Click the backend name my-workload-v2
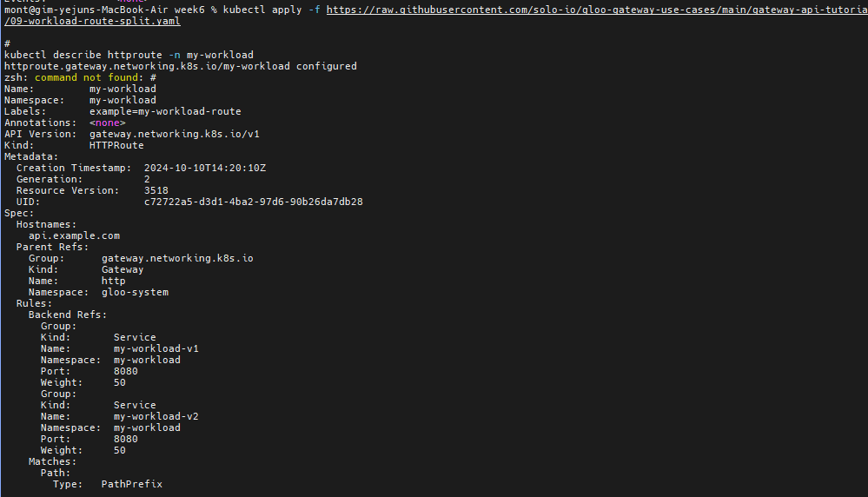This screenshot has width=868, height=497. [156, 416]
